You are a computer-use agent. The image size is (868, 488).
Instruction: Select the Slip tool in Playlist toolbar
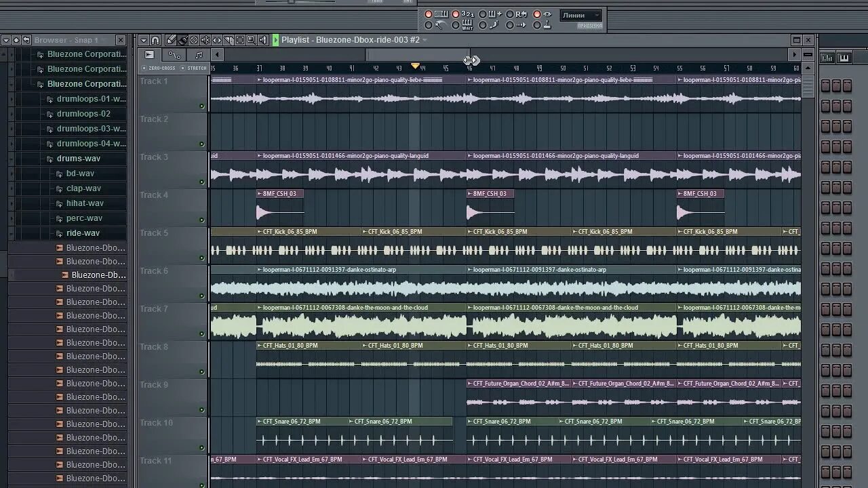pos(217,40)
